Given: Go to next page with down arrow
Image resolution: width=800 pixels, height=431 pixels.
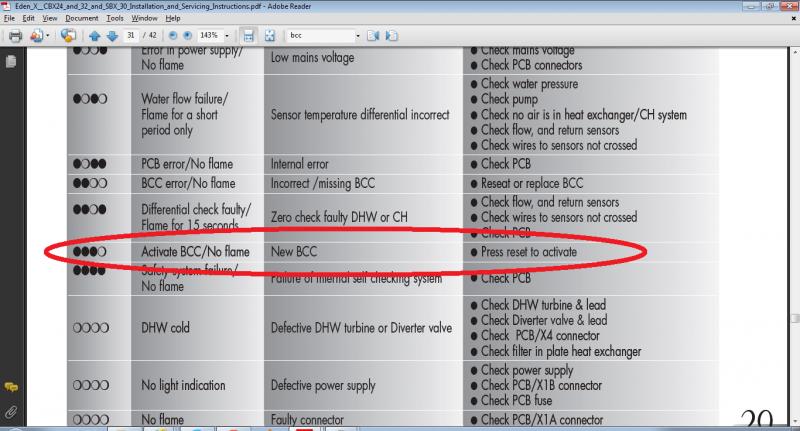Looking at the screenshot, I should click(x=110, y=35).
